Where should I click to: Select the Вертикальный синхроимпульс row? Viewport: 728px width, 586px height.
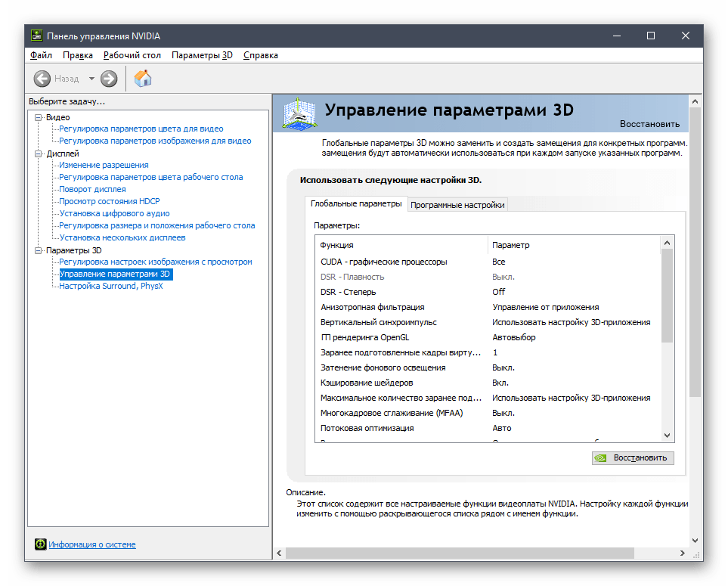(488, 322)
